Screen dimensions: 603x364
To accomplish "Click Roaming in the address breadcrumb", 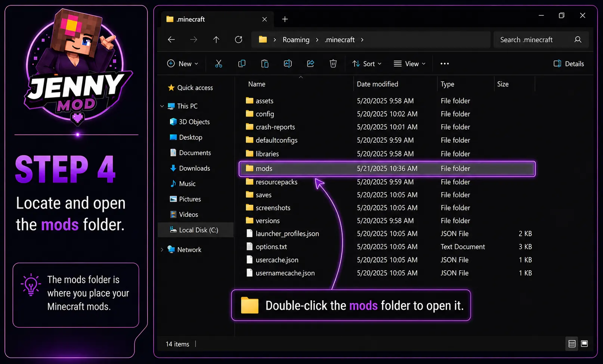I will pos(296,40).
